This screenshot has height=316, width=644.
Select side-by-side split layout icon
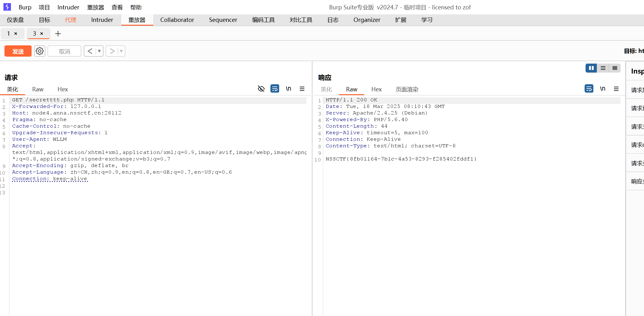tap(591, 68)
